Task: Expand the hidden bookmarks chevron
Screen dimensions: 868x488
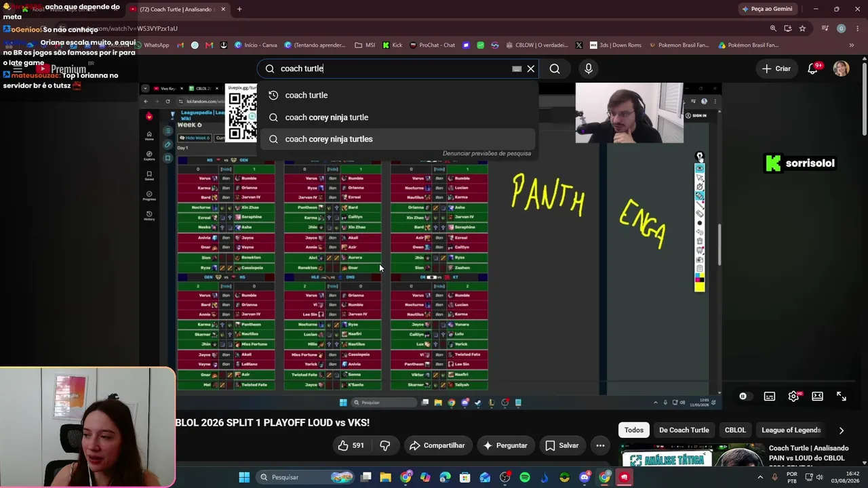Action: (x=852, y=45)
